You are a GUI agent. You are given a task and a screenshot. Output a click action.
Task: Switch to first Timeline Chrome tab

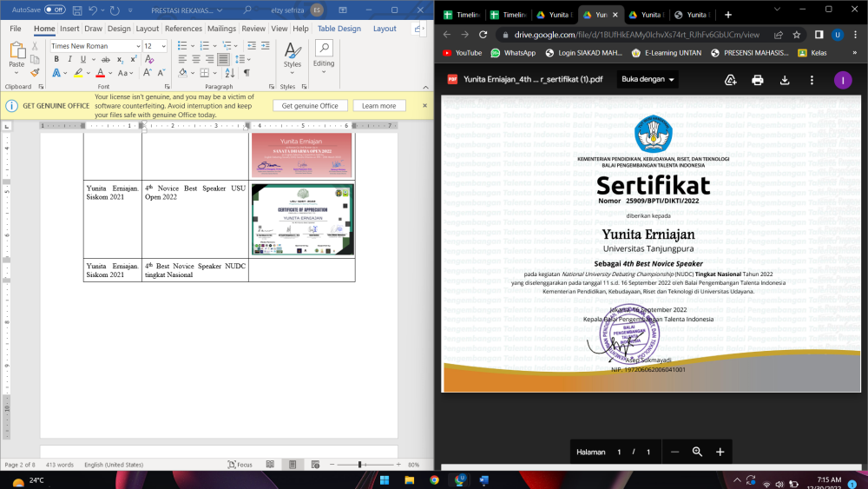(x=463, y=15)
